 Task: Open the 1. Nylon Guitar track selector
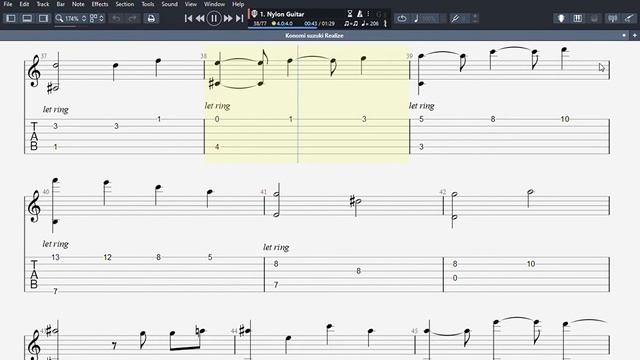coord(282,14)
